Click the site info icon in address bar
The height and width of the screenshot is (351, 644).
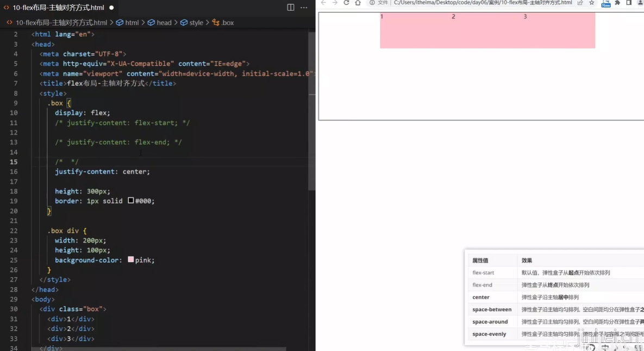372,3
